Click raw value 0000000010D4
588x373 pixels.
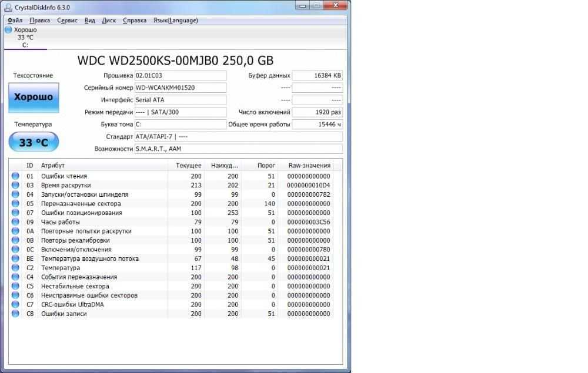[x=309, y=185]
